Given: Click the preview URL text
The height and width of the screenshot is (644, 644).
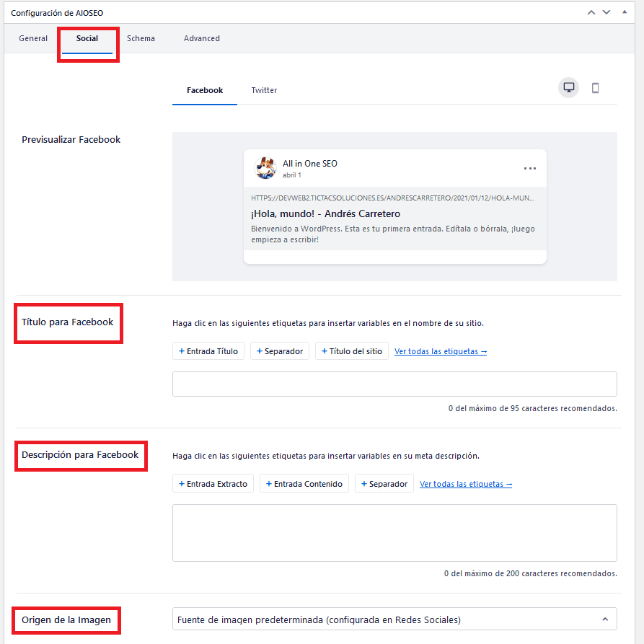Looking at the screenshot, I should coord(392,198).
